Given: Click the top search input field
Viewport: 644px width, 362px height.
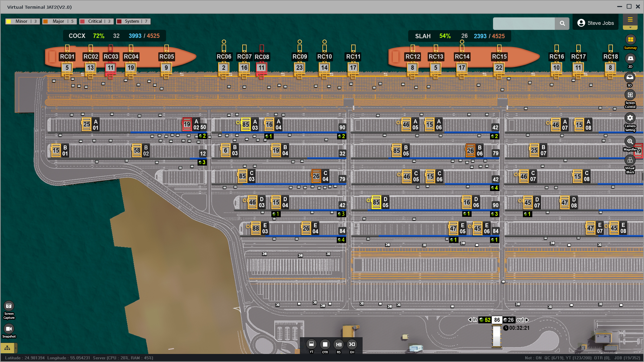Looking at the screenshot, I should tap(523, 23).
